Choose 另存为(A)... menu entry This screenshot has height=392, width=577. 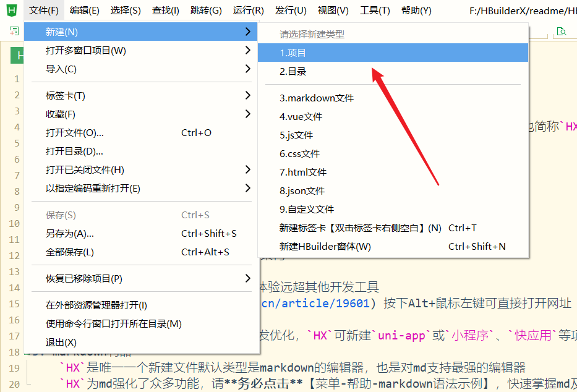point(142,234)
